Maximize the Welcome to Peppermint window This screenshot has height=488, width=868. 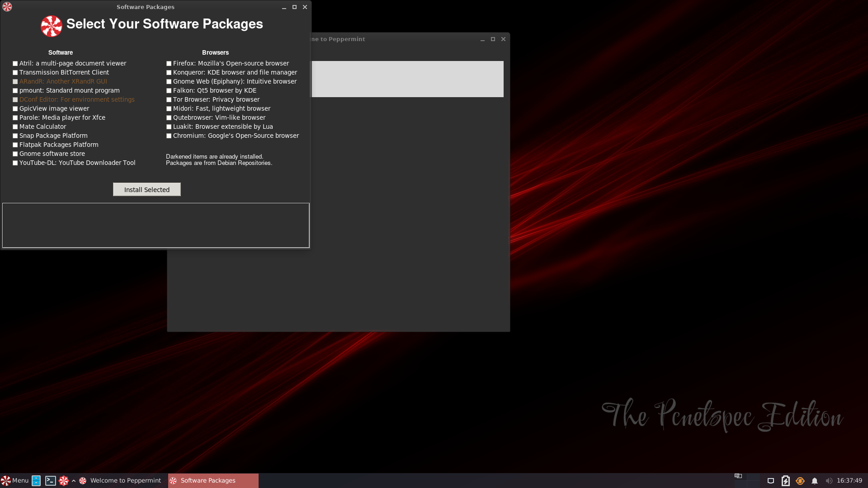[x=493, y=39]
